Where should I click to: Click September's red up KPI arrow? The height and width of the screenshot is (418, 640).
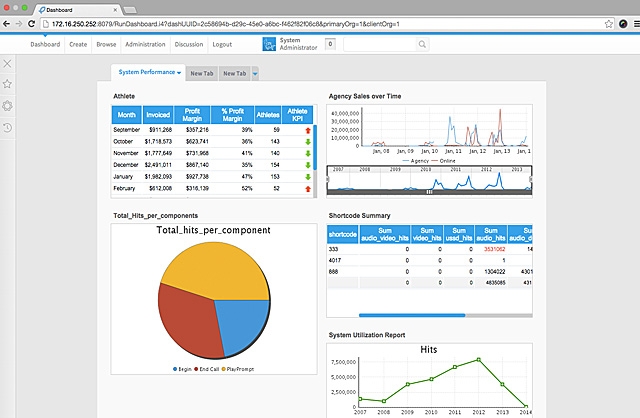click(296, 130)
